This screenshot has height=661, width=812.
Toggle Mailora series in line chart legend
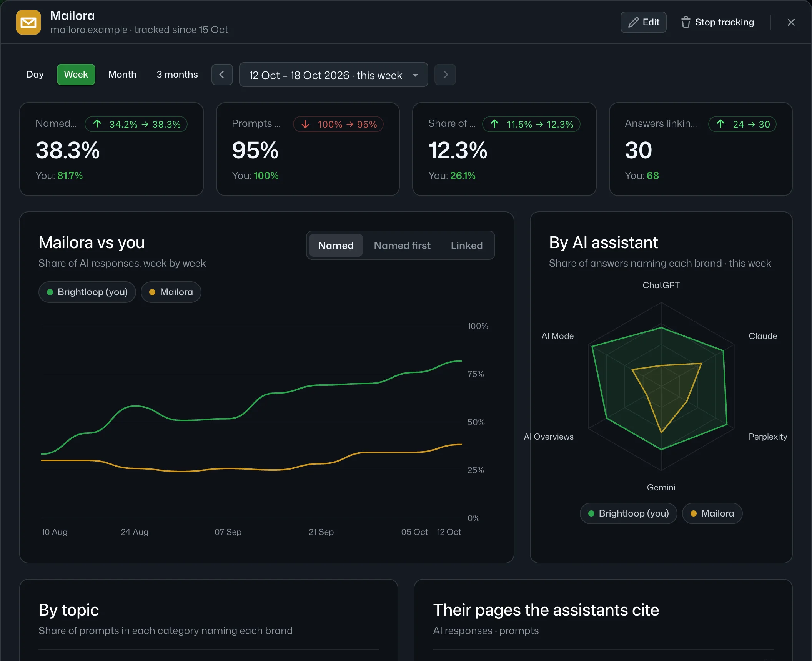[x=171, y=292]
